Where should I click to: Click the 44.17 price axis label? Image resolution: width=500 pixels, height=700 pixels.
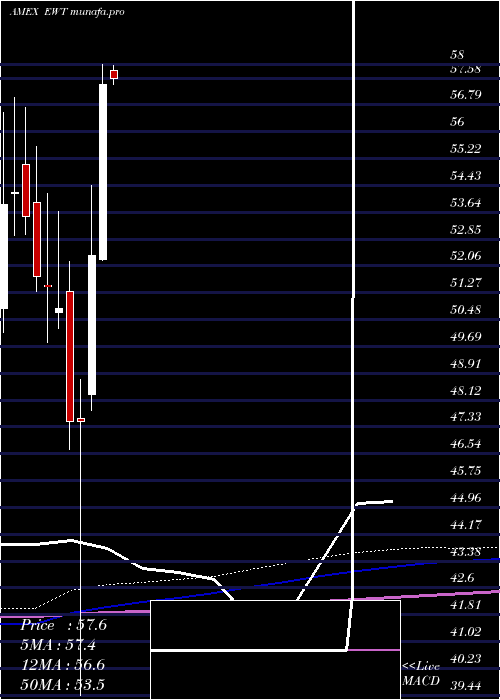466,525
